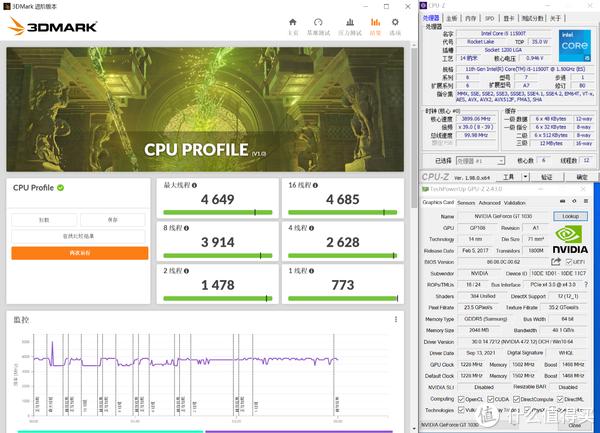Click the info icon beside 4 线程

pyautogui.click(x=311, y=228)
